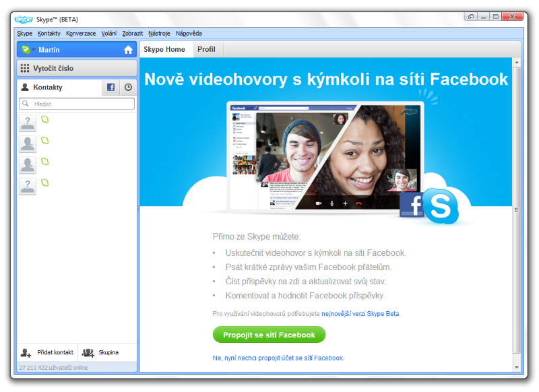Click the users online status text
Screen dimensions: 539x392
coord(53,368)
